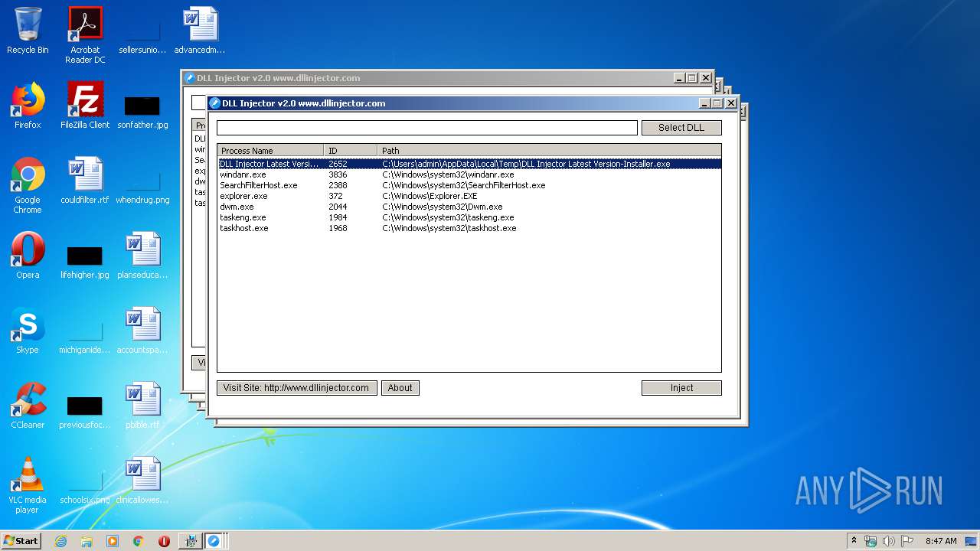Open Acrobat Reader DC shortcut
The width and height of the screenshot is (980, 551).
tap(85, 35)
